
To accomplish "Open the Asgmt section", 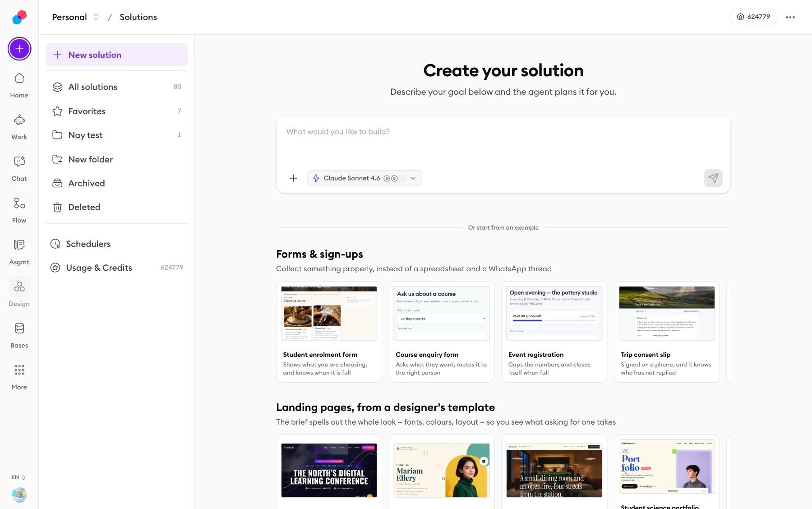I will 19,253.
